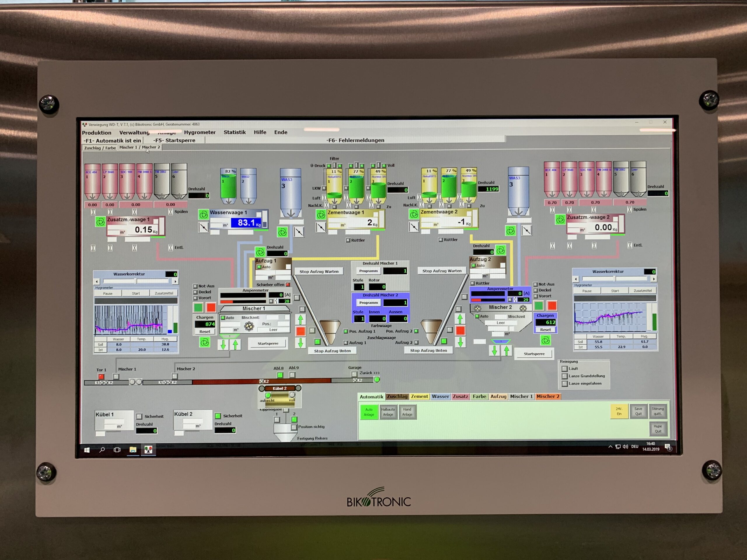Toggle the Auto checkbox inside Mischer 2
The width and height of the screenshot is (747, 560).
(477, 316)
